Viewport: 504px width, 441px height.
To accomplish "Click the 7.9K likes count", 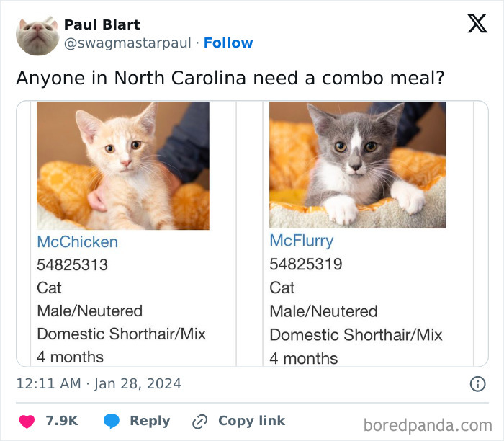I will [x=62, y=421].
